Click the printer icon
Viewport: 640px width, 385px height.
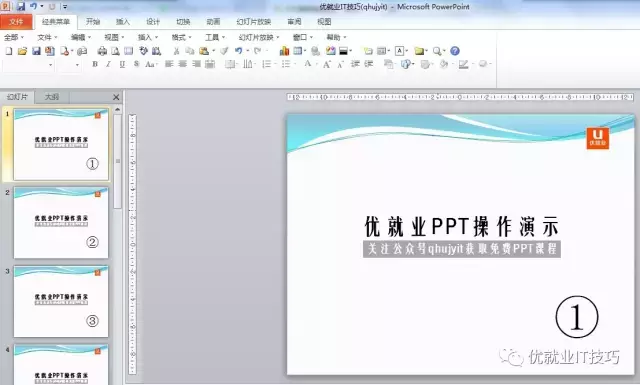pos(102,51)
